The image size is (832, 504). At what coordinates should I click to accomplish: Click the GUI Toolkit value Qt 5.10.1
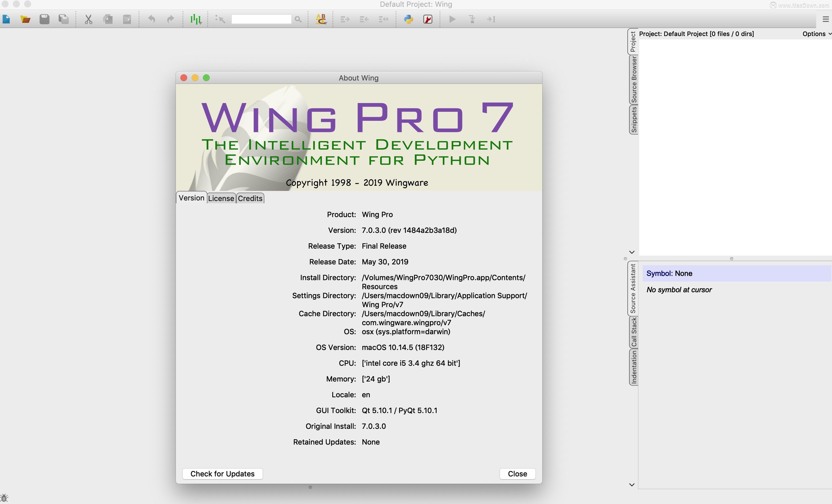(x=399, y=411)
